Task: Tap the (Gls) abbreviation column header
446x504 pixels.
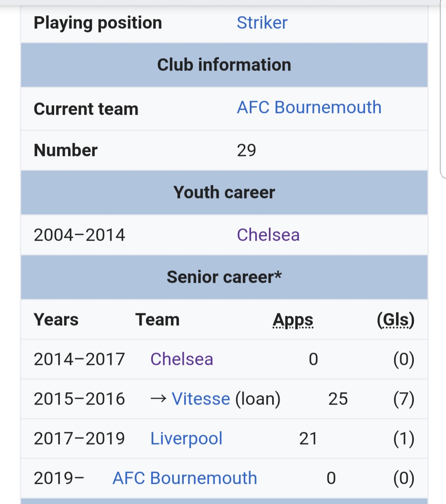Action: (x=395, y=320)
